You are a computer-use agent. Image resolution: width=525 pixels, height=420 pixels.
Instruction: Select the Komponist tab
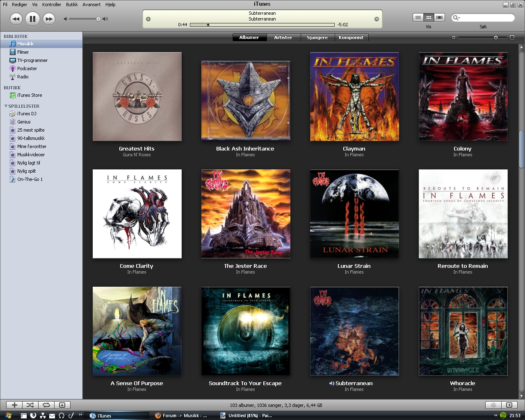coord(351,37)
